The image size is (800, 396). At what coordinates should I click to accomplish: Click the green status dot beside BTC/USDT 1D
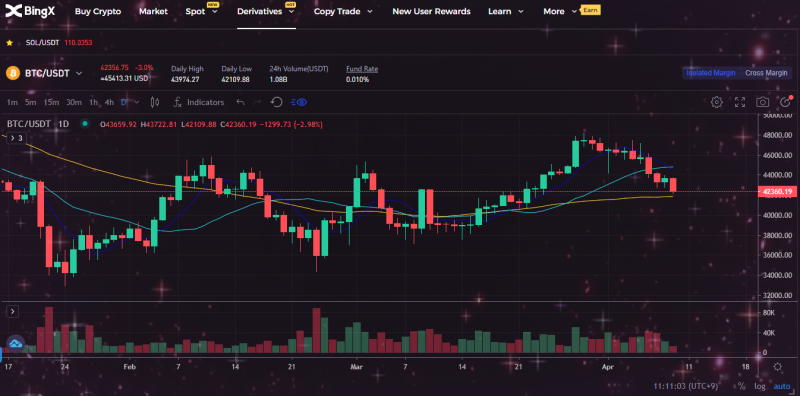coord(85,124)
